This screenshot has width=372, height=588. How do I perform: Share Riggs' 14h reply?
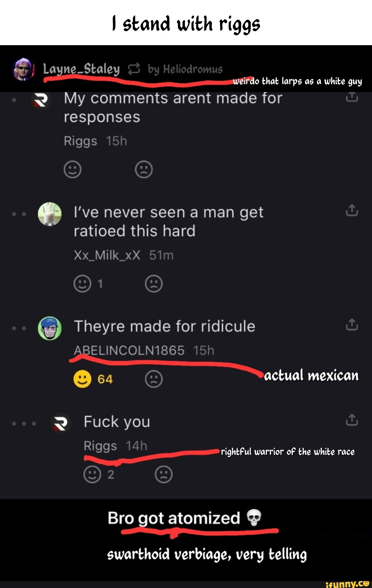352,420
